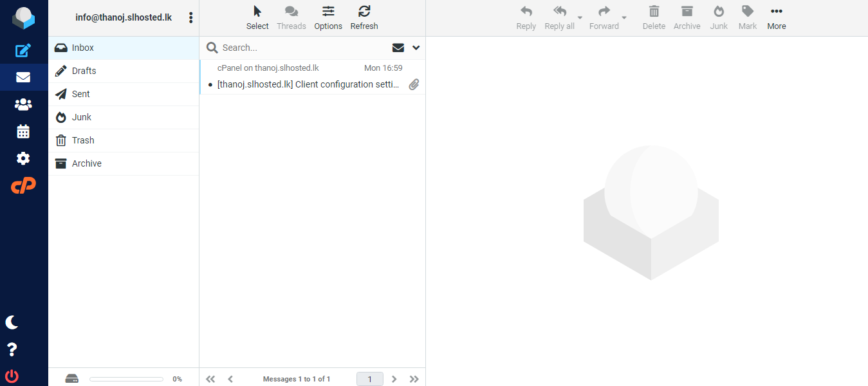Click the compose new message icon

click(x=23, y=50)
